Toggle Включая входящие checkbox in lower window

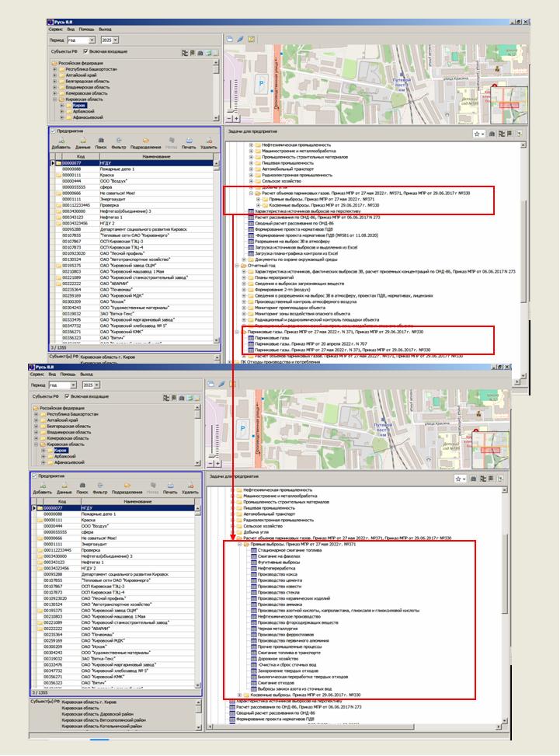point(67,397)
